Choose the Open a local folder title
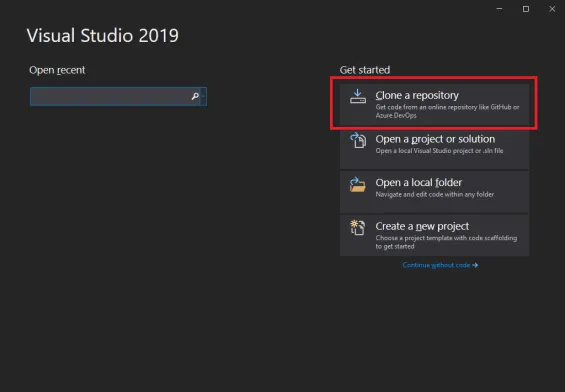 418,183
